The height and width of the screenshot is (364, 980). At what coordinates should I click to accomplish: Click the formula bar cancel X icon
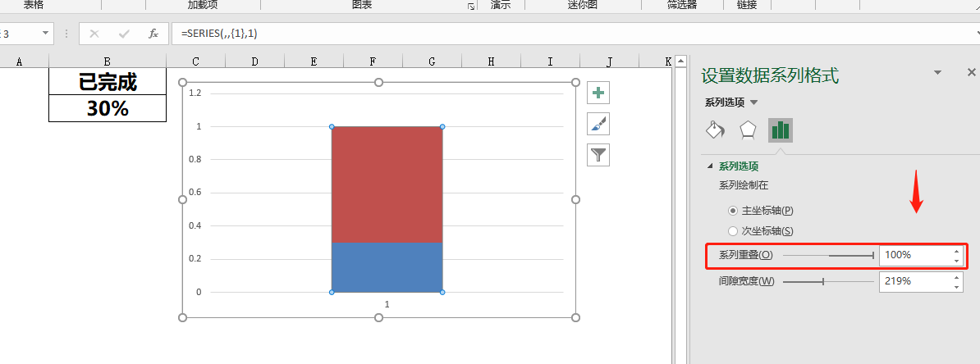94,34
